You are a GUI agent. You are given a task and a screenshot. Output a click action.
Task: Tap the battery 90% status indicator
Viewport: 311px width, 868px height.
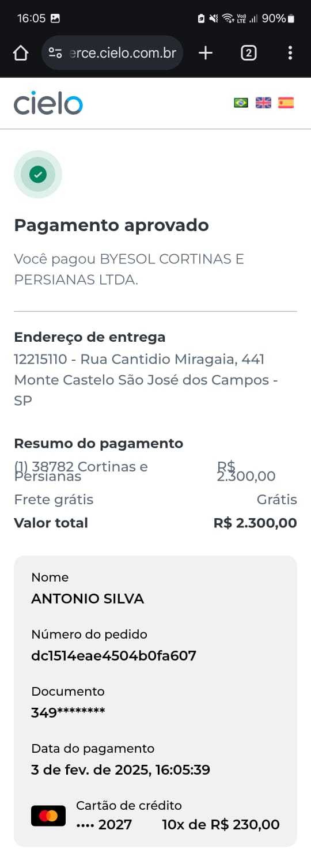point(278,18)
